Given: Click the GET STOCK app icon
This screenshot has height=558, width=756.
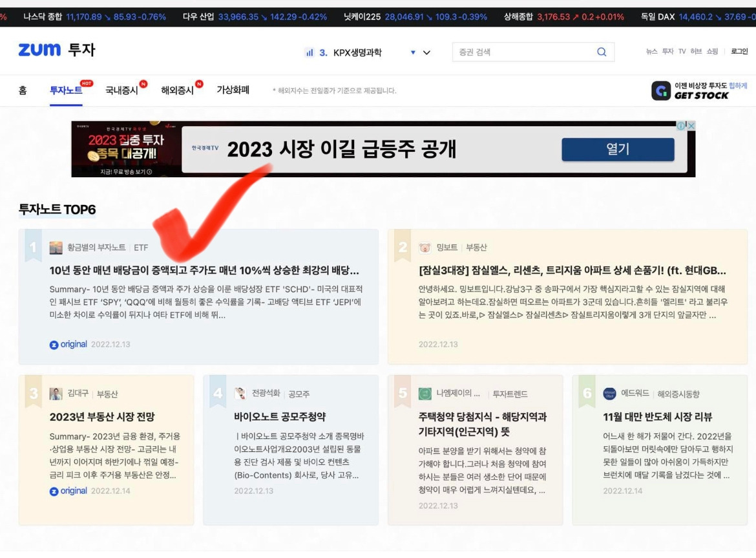Looking at the screenshot, I should tap(660, 91).
